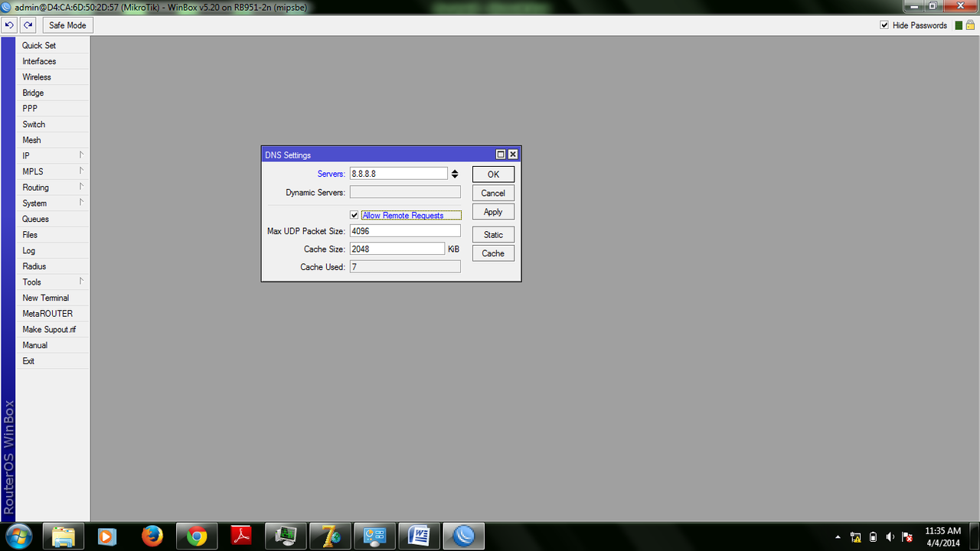Viewport: 980px width, 551px height.
Task: View the Log from sidebar
Action: pos(53,250)
